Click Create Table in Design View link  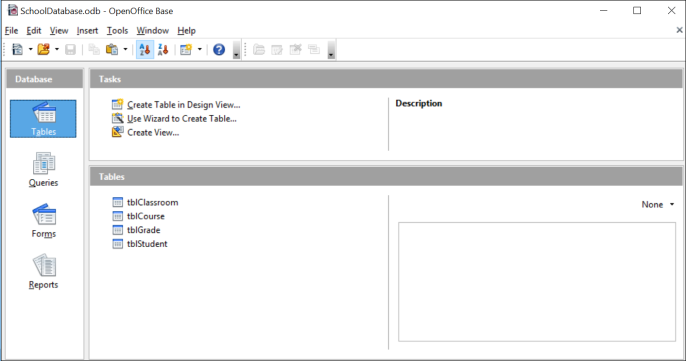[184, 105]
